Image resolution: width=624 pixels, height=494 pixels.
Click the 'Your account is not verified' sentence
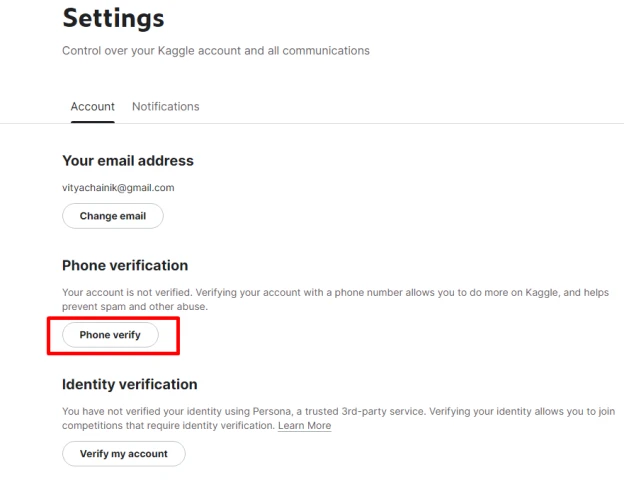pyautogui.click(x=127, y=293)
